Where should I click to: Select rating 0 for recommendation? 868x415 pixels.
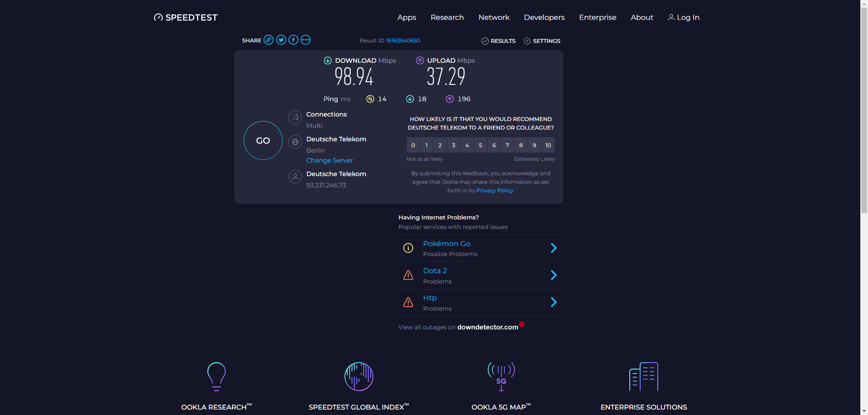[413, 145]
